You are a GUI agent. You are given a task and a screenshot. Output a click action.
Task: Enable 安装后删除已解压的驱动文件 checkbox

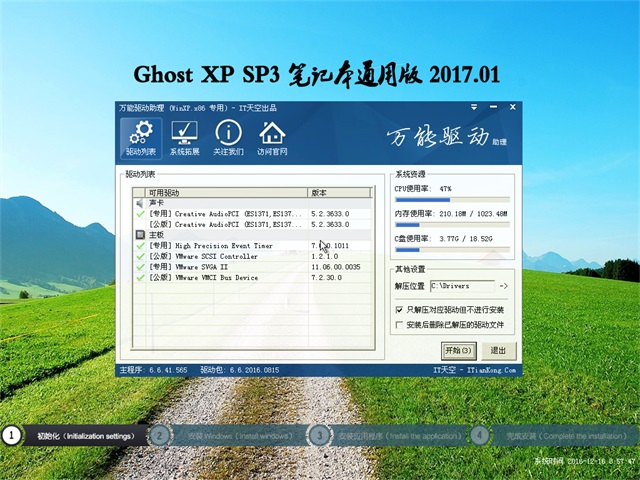tap(399, 325)
